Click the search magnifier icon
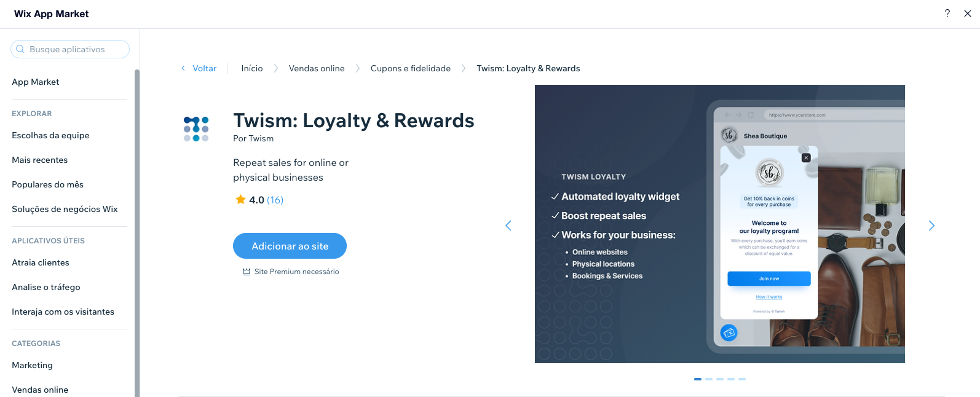 click(20, 49)
